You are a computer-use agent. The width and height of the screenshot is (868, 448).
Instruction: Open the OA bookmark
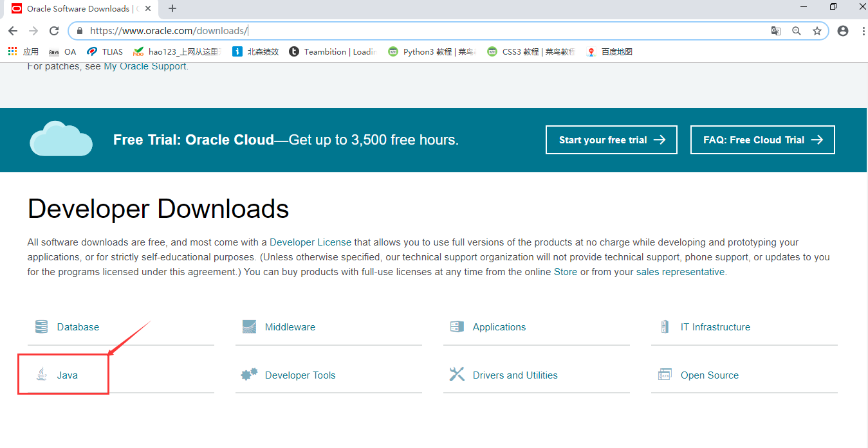coord(62,51)
